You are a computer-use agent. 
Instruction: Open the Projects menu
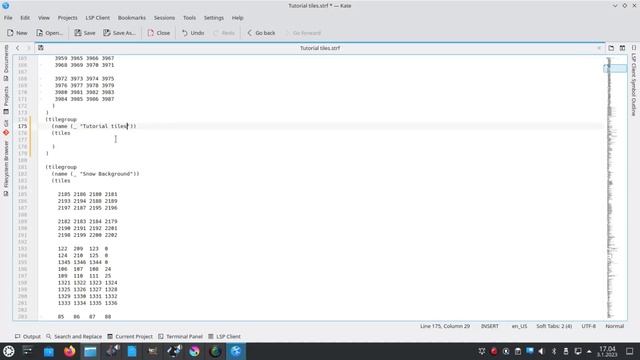tap(67, 18)
